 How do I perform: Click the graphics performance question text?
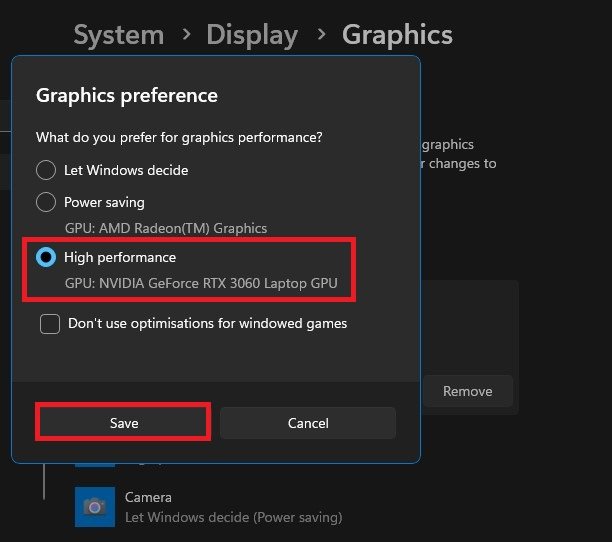point(179,138)
